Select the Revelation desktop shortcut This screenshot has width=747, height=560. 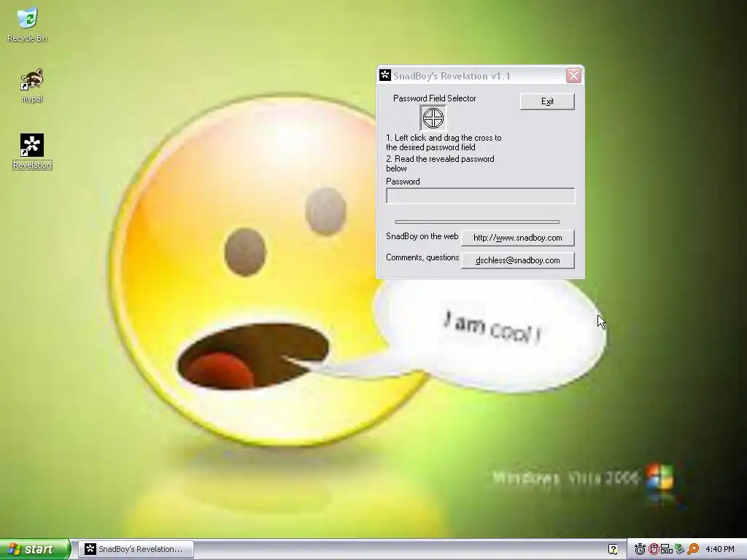point(32,152)
